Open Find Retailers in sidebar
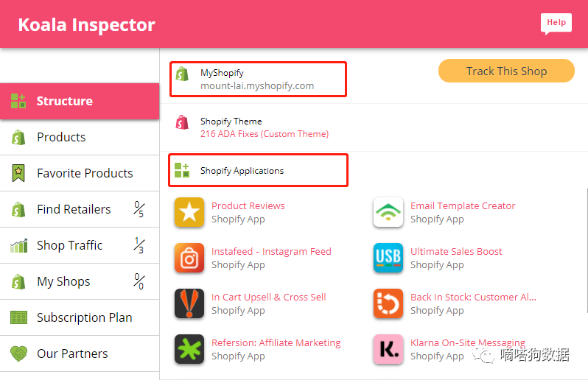This screenshot has width=588, height=380. pos(80,209)
